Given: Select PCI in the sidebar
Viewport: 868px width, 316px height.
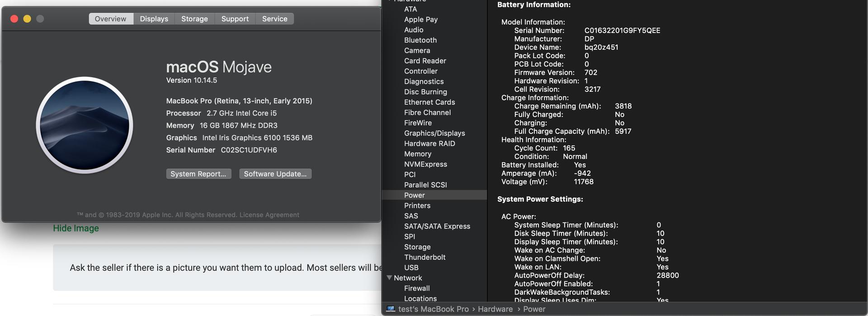Looking at the screenshot, I should pos(410,175).
